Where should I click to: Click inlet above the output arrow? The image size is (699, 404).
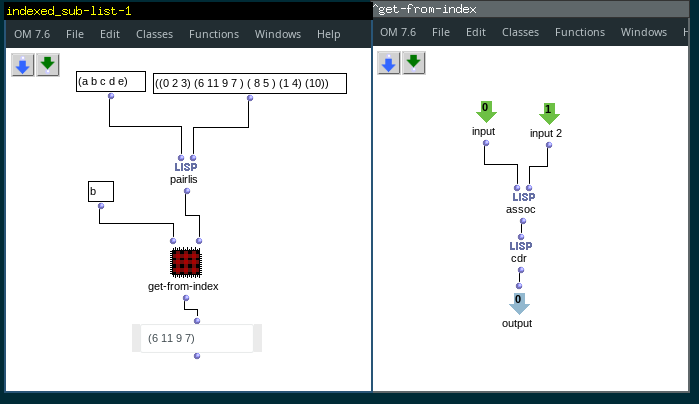(519, 286)
